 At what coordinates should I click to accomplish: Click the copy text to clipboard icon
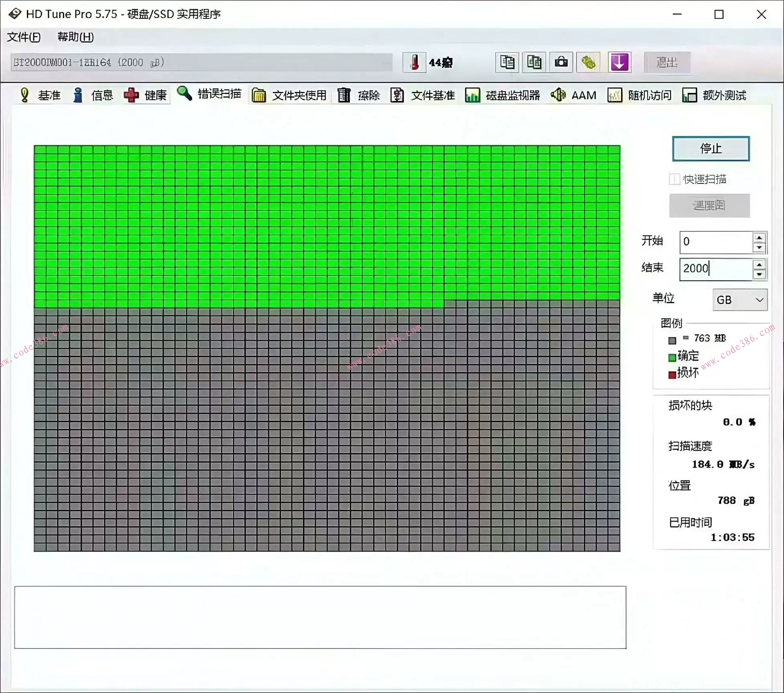pos(507,62)
